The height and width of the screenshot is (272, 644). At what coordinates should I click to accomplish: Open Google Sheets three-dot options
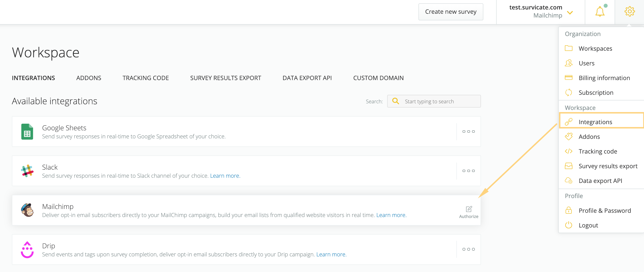click(x=468, y=131)
